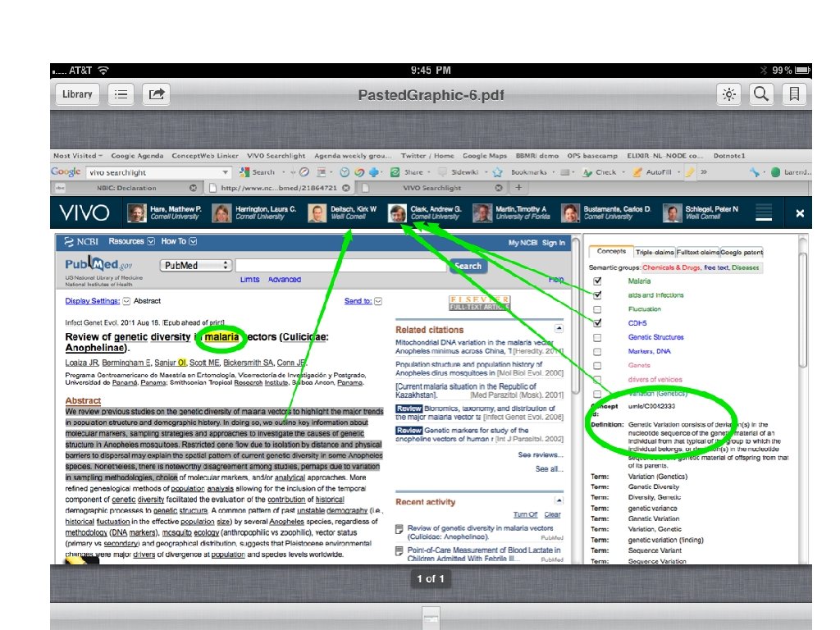Image resolution: width=840 pixels, height=630 pixels.
Task: Click the document icon beside Point-of-Care Measurement
Action: point(399,550)
